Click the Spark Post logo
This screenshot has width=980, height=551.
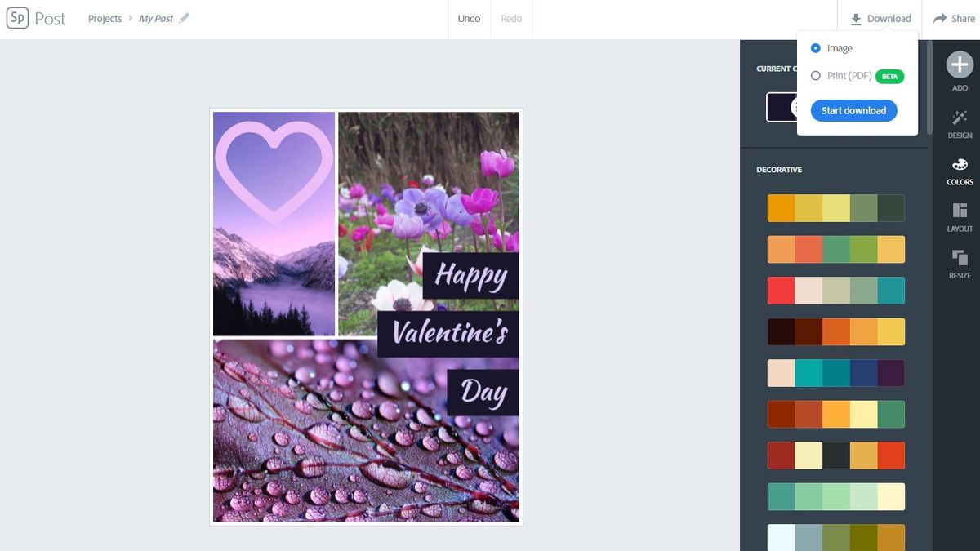point(18,18)
